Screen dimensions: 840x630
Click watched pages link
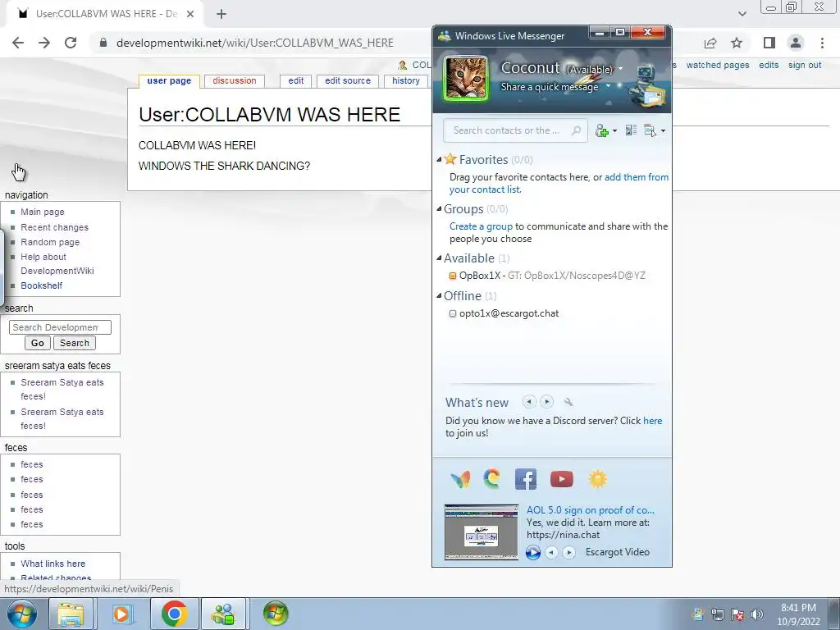pyautogui.click(x=717, y=65)
